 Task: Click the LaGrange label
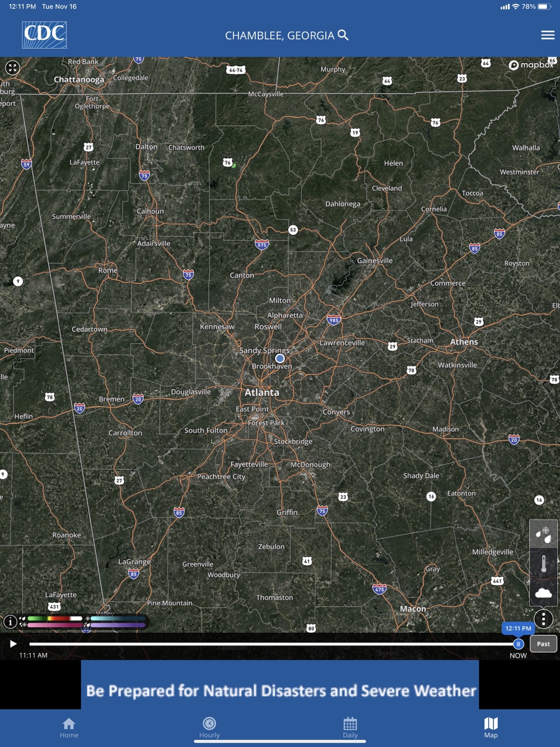(x=134, y=562)
